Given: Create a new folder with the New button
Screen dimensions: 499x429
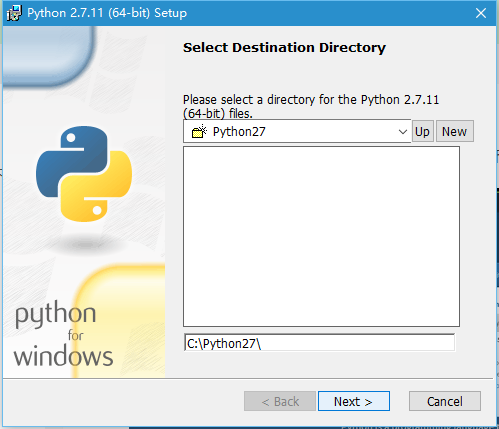Looking at the screenshot, I should click(x=455, y=131).
